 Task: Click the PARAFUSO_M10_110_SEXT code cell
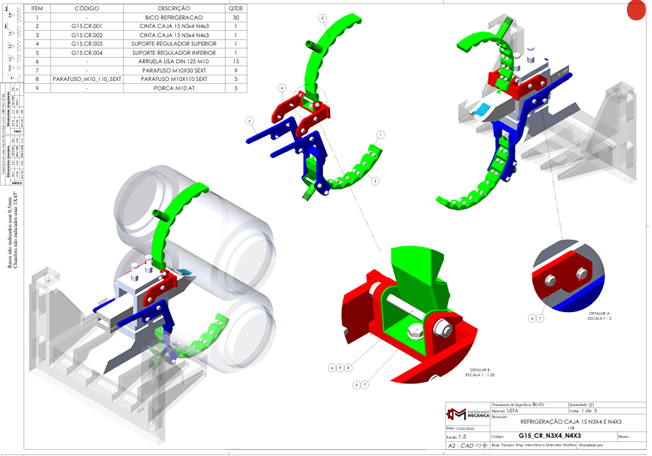[x=87, y=78]
